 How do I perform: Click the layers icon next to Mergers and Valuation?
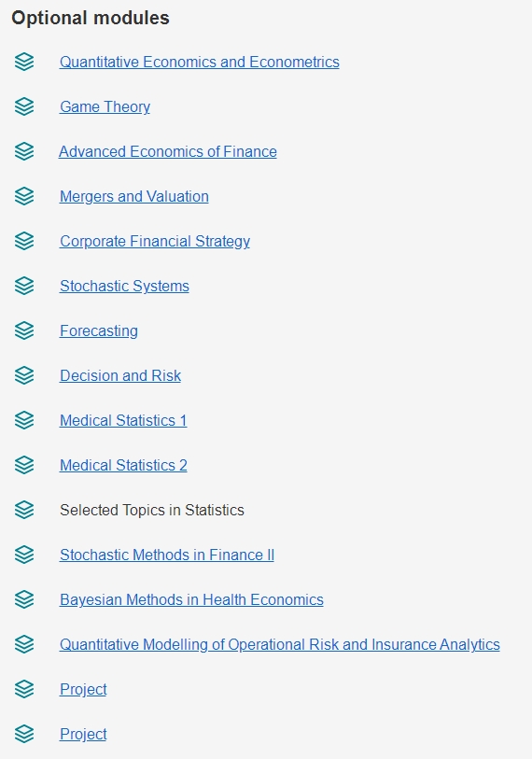coord(24,196)
